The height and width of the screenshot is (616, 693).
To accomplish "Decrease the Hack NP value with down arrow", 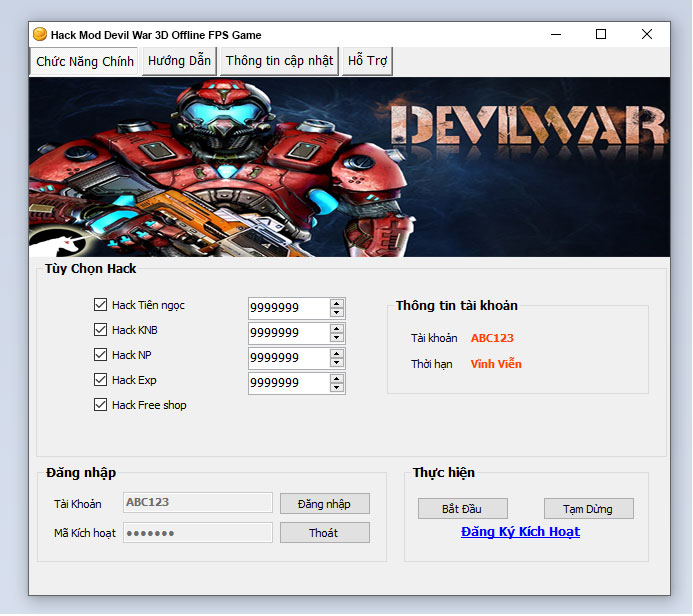I will click(x=337, y=363).
